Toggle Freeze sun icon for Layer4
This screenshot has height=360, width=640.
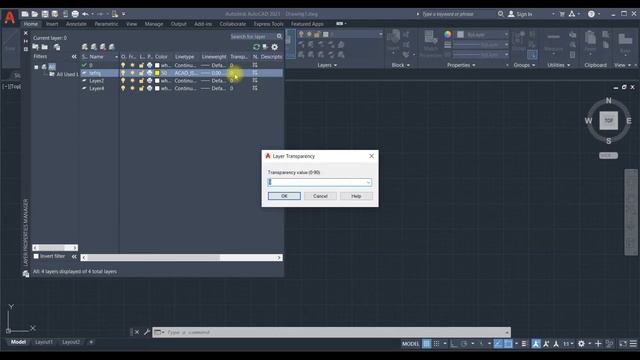click(132, 88)
